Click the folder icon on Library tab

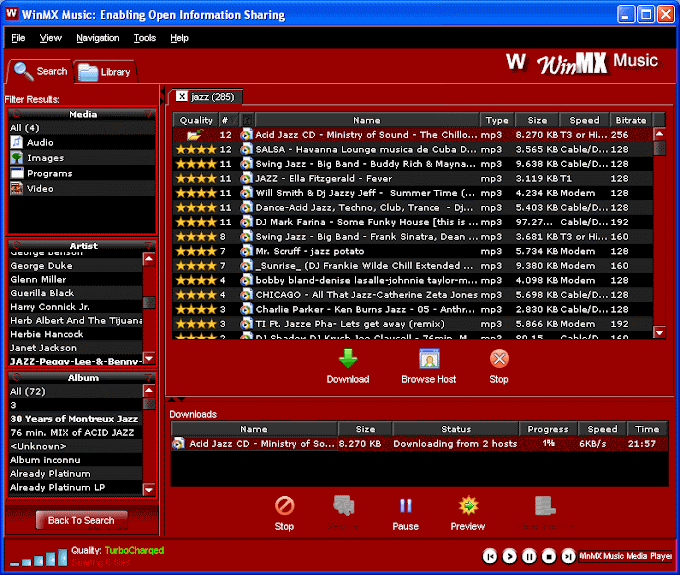click(88, 72)
